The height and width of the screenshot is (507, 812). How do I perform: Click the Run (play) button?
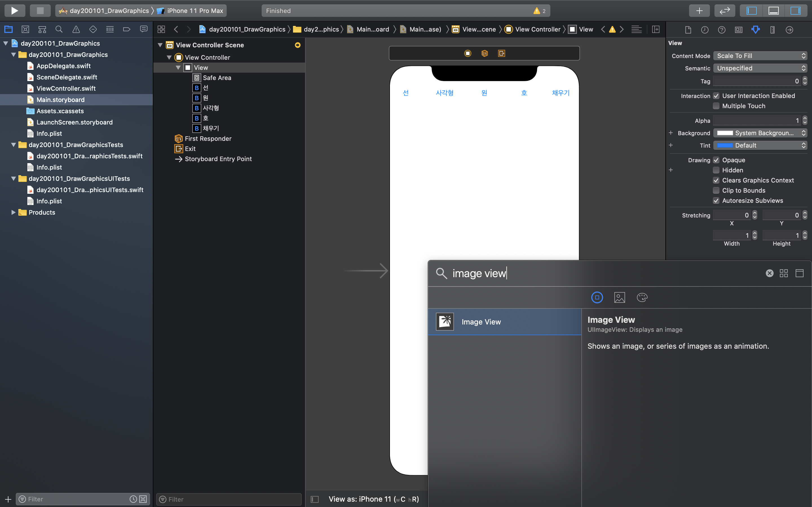coord(14,11)
